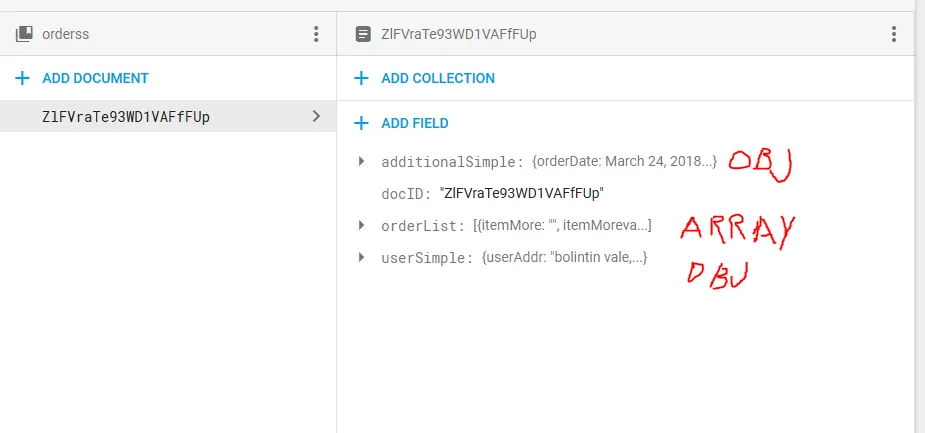
Task: Click the ADD FIELD button
Action: 415,123
